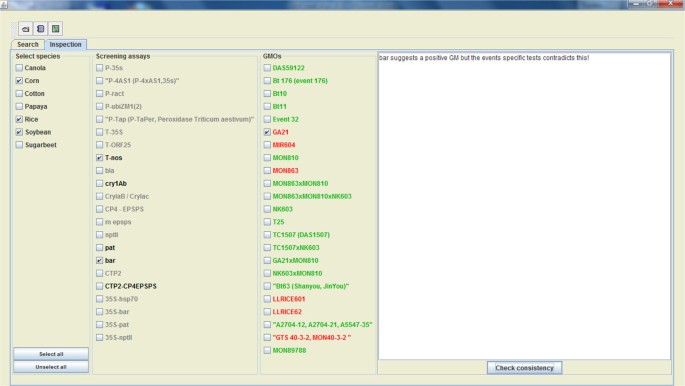Viewport: 685px width, 386px height.
Task: Tick the GTS 40-3-2, MON40-3-2 checkbox
Action: point(267,338)
